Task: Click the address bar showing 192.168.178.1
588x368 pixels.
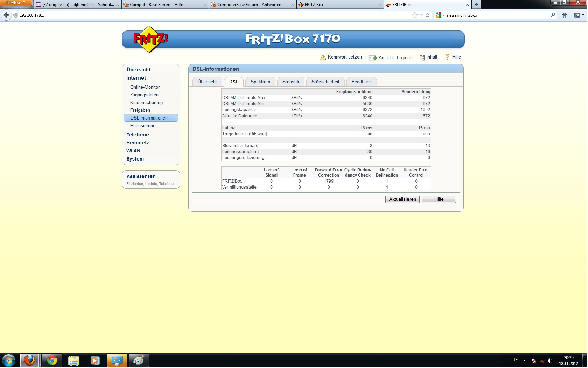Action: pyautogui.click(x=210, y=15)
